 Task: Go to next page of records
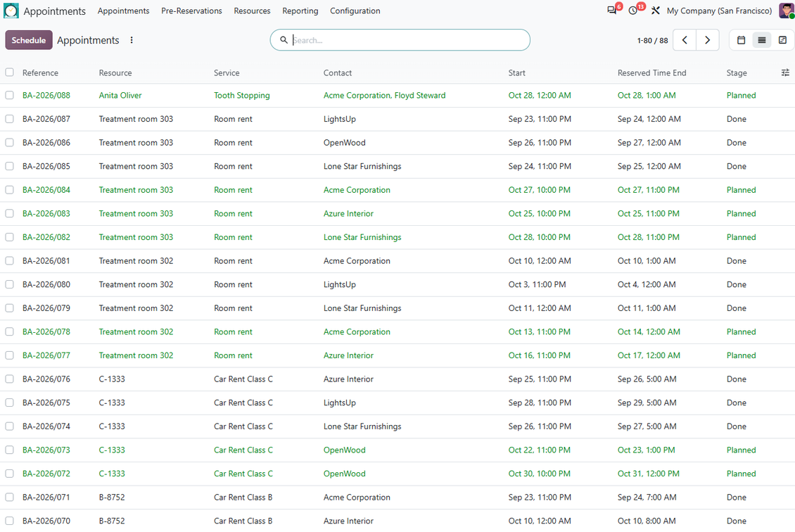[x=708, y=40]
